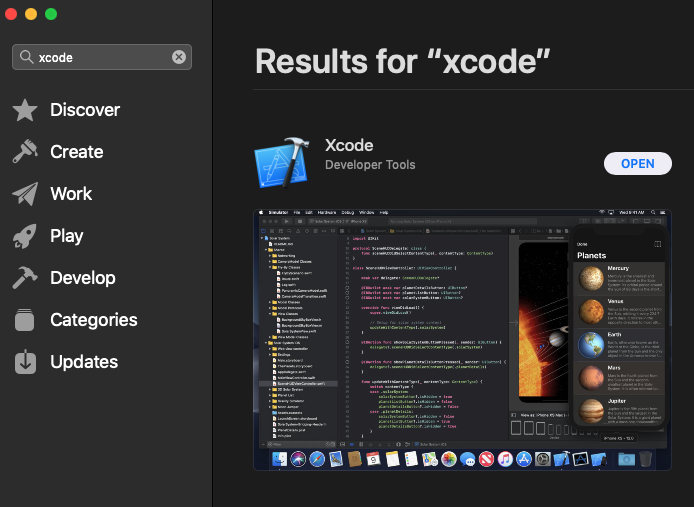Click the magnifying glass in search field
This screenshot has width=694, height=507.
(27, 57)
